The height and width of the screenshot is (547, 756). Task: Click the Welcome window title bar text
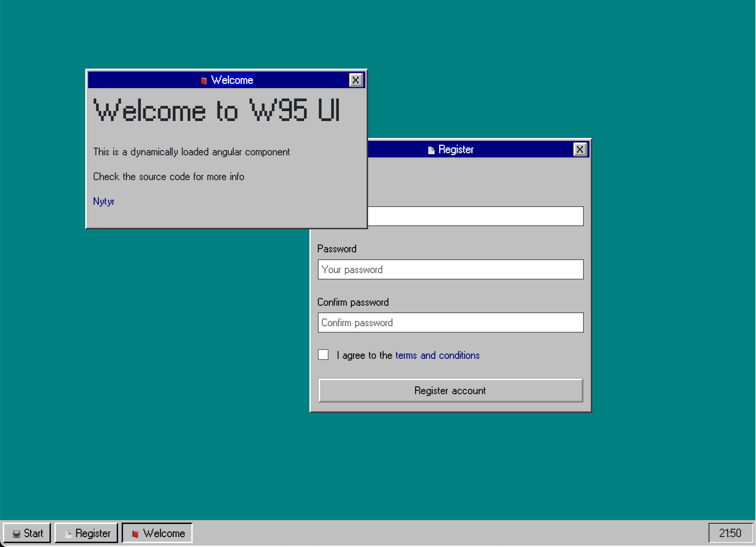pyautogui.click(x=232, y=80)
